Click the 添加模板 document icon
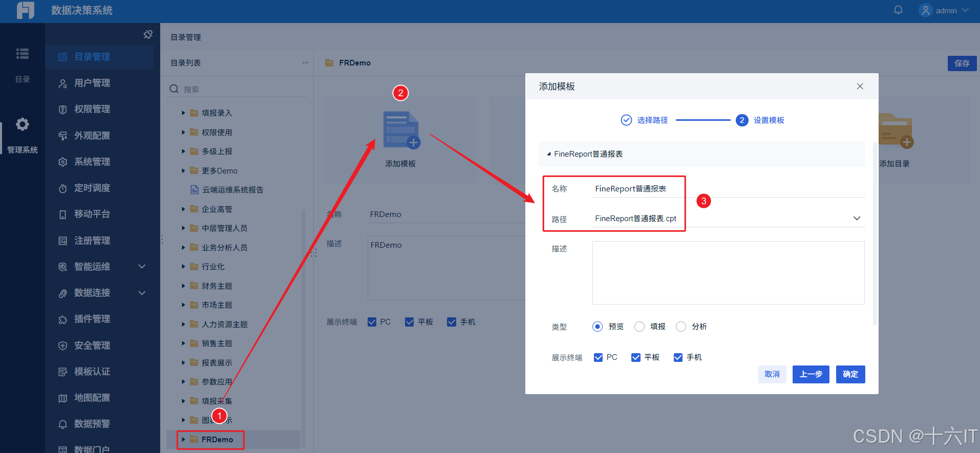The height and width of the screenshot is (453, 980). tap(401, 130)
